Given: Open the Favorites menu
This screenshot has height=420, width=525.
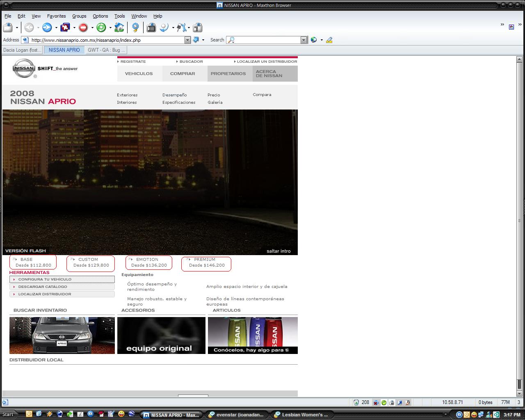Looking at the screenshot, I should pyautogui.click(x=56, y=16).
